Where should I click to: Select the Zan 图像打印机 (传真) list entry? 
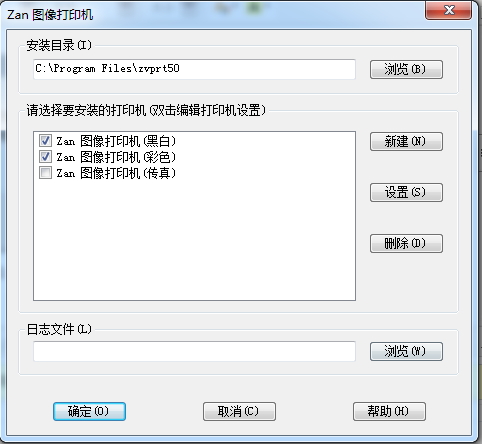click(x=116, y=173)
